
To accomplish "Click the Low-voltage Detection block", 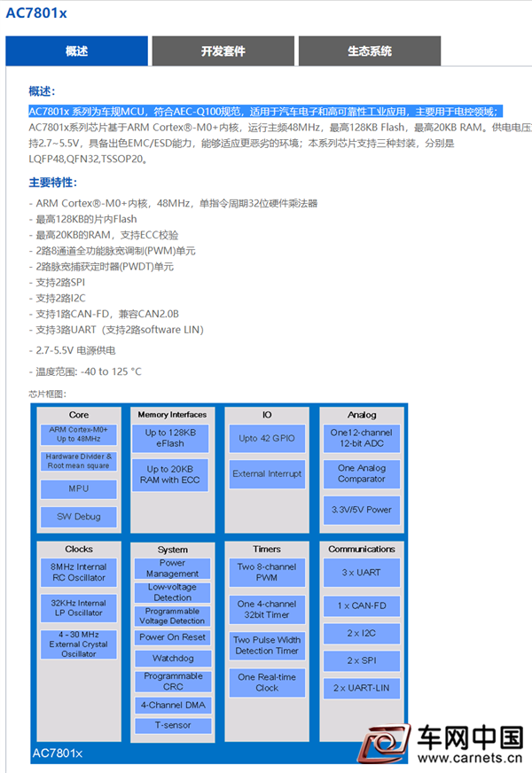I will click(x=173, y=592).
